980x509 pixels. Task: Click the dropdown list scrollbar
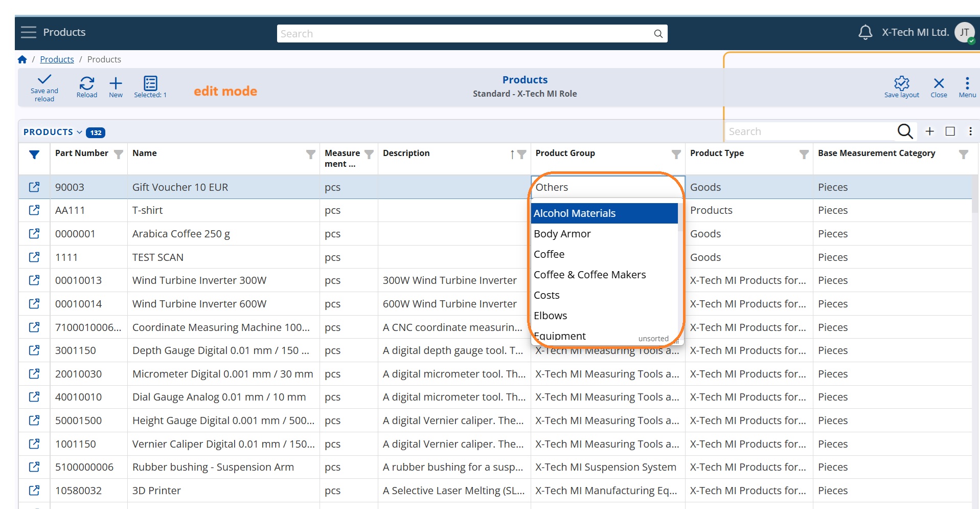coord(680,217)
